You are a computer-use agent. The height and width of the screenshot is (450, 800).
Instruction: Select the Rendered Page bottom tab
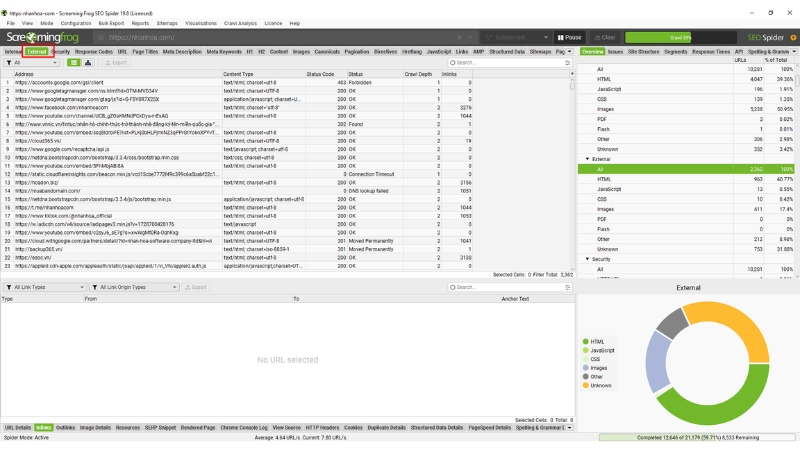(x=198, y=428)
